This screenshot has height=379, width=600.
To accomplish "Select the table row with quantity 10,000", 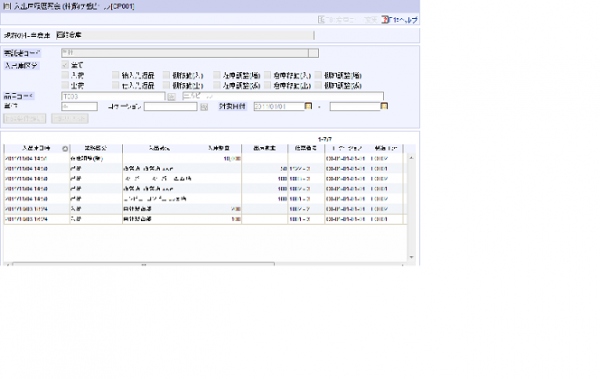I will [x=204, y=158].
